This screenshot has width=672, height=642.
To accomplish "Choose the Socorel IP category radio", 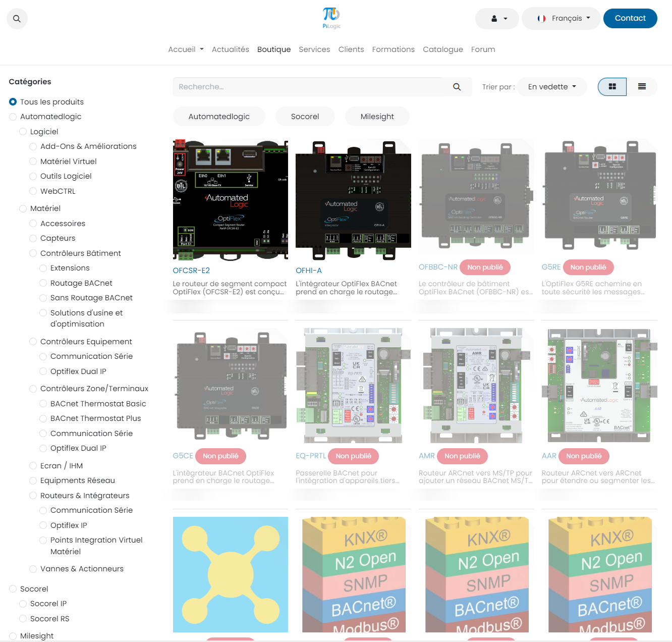I will click(x=23, y=604).
